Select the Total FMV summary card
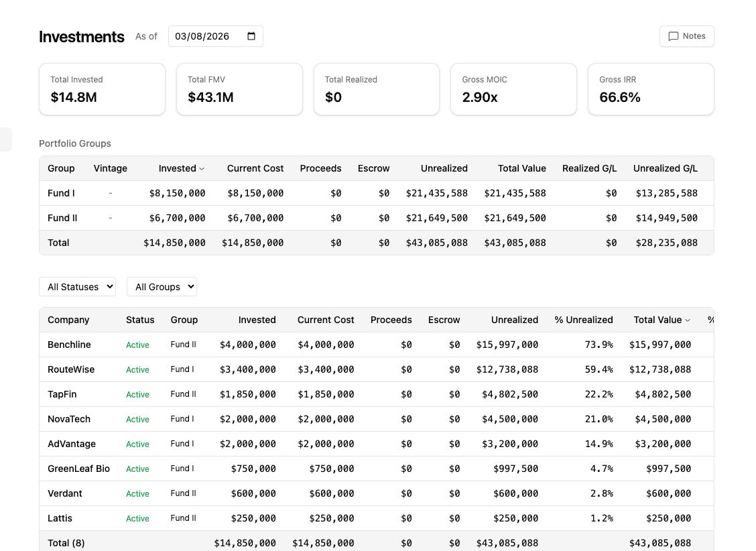This screenshot has height=551, width=756. click(x=240, y=89)
